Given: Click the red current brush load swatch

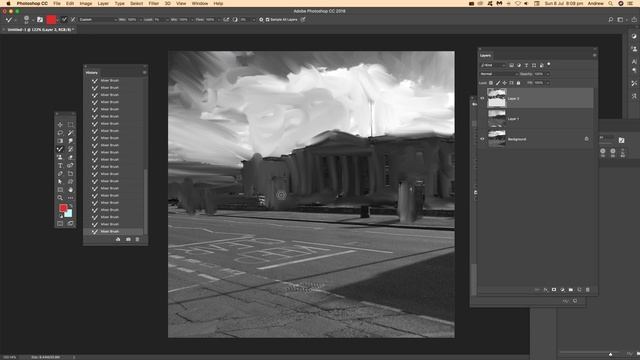Looking at the screenshot, I should [51, 20].
